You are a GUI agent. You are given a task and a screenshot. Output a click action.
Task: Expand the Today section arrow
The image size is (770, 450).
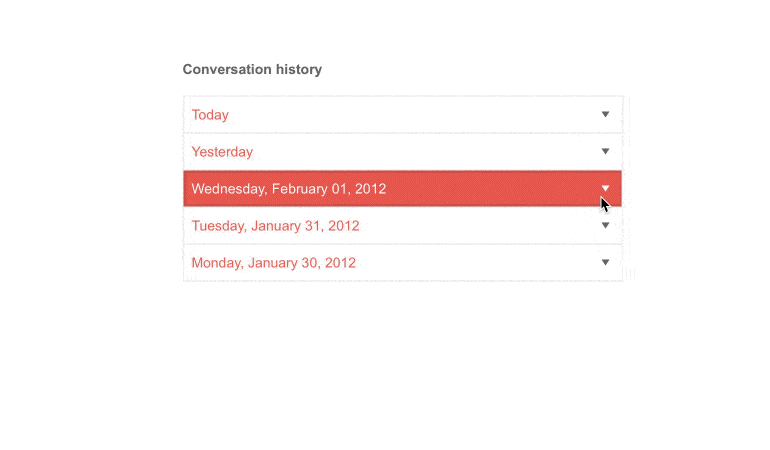coord(605,115)
